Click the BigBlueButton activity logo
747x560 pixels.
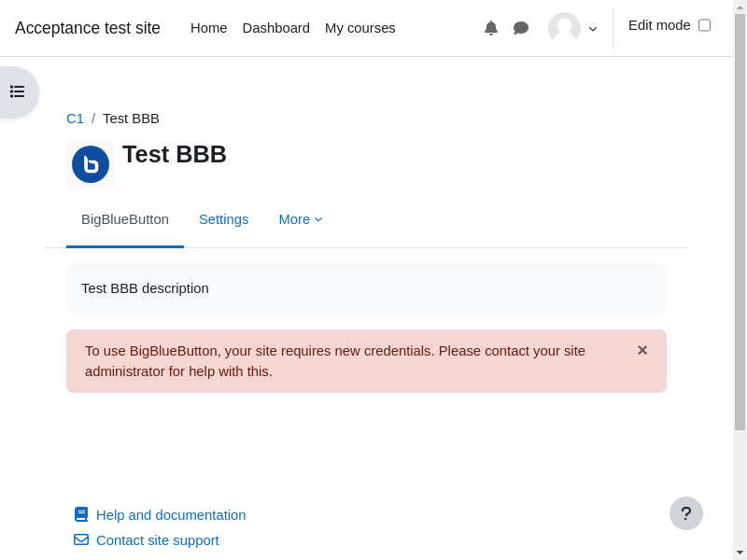(91, 164)
